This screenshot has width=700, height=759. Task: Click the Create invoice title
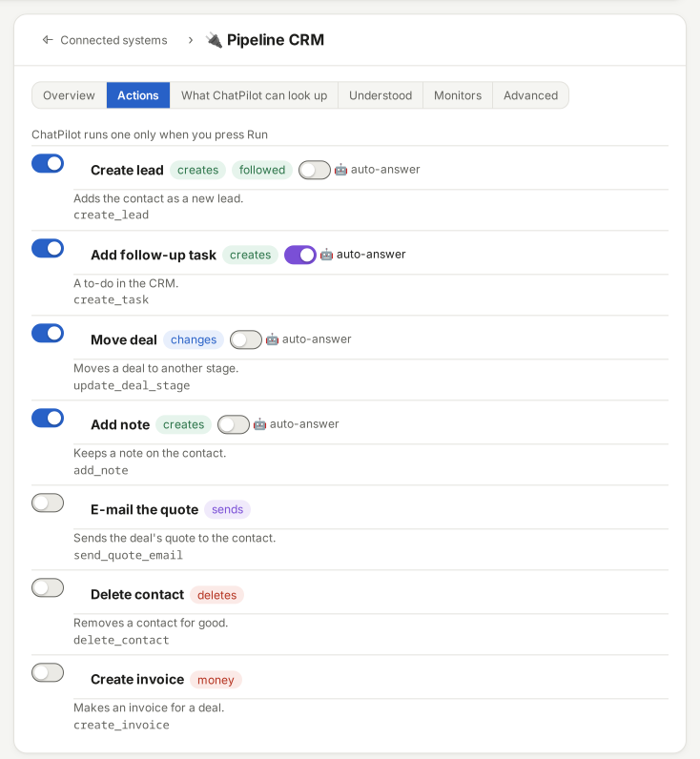pos(137,679)
